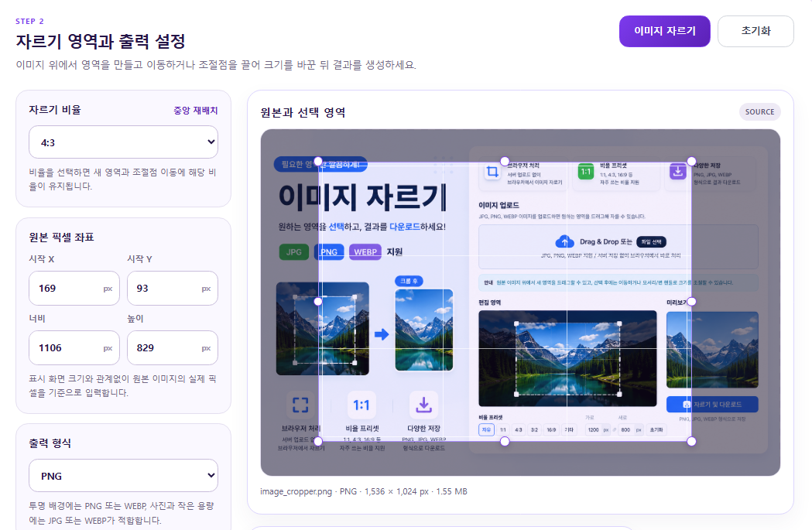Grab the bottom-center crop handle
Image resolution: width=812 pixels, height=530 pixels.
(x=505, y=442)
